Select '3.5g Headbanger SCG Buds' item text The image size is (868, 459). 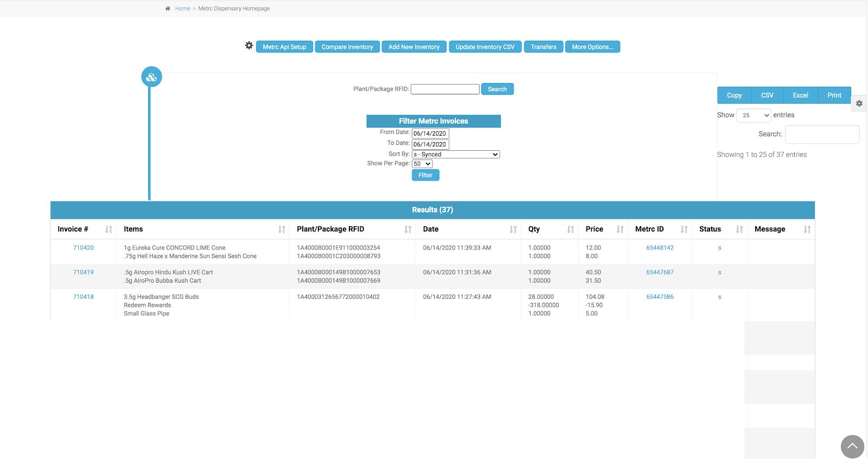(x=161, y=297)
